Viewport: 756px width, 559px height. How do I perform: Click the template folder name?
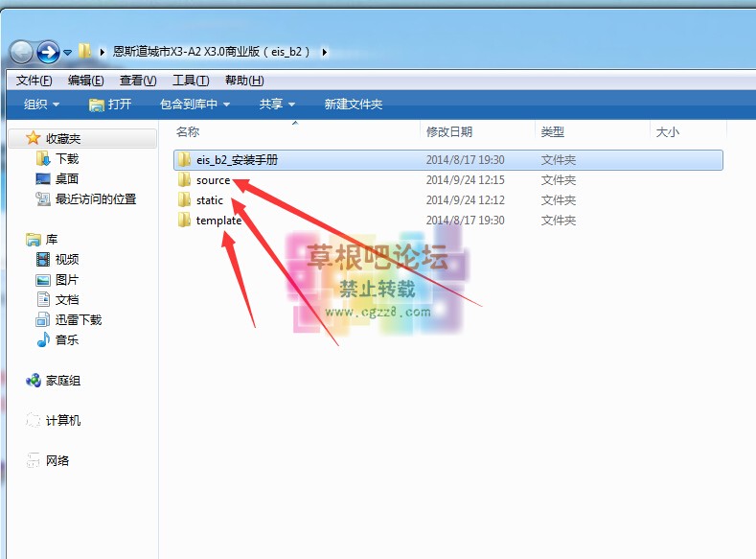coord(218,220)
